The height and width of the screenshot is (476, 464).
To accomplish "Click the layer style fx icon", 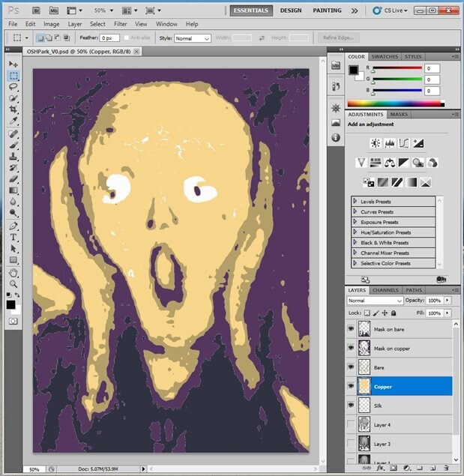I will coord(379,468).
